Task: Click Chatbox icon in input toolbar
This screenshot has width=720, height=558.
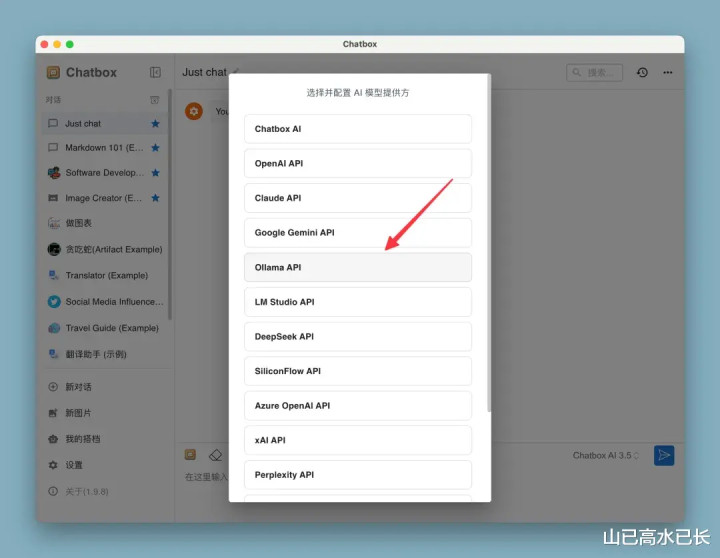Action: pyautogui.click(x=190, y=455)
